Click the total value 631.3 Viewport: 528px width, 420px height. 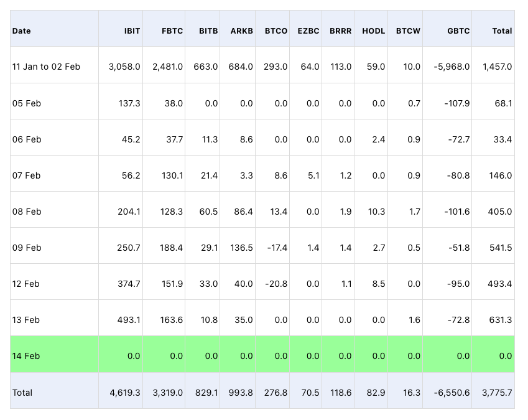[501, 320]
